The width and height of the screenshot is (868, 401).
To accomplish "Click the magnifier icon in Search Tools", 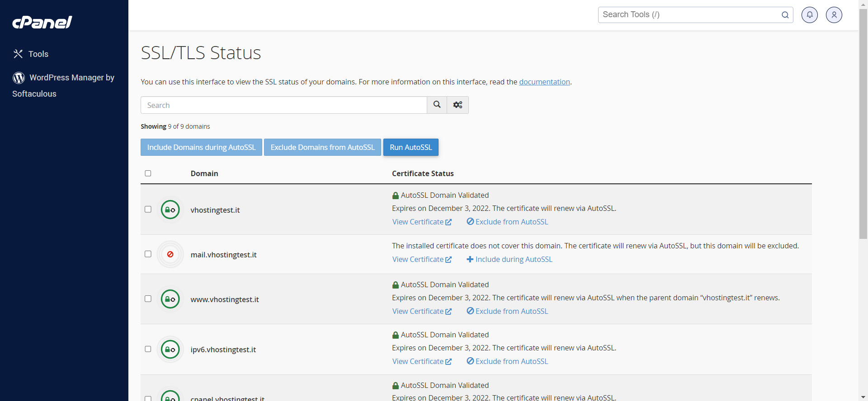I will tap(785, 15).
